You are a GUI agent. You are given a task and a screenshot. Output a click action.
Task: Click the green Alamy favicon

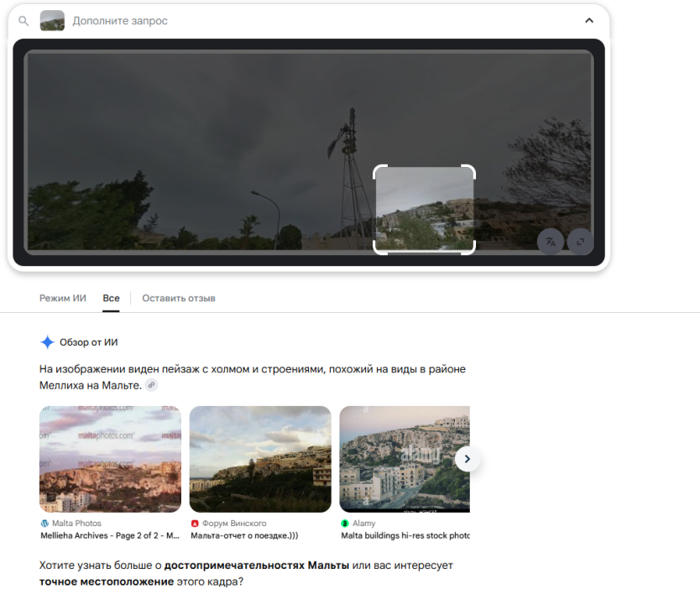click(345, 523)
